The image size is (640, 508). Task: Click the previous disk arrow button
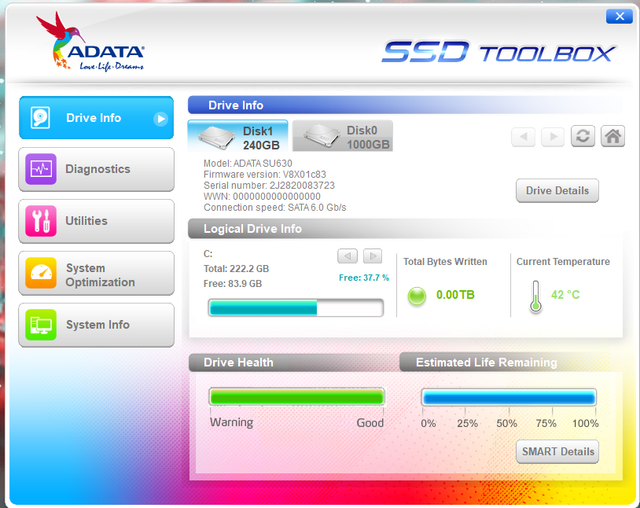523,136
